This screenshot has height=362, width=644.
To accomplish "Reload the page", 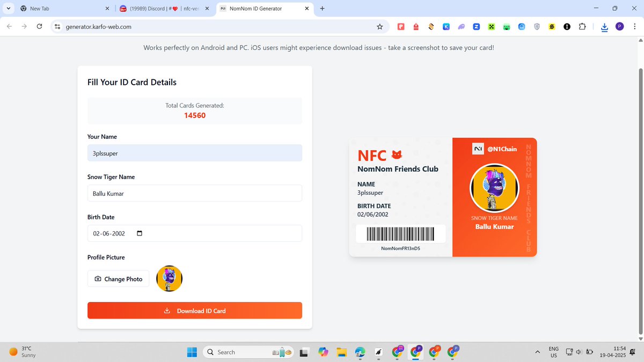I will [39, 26].
